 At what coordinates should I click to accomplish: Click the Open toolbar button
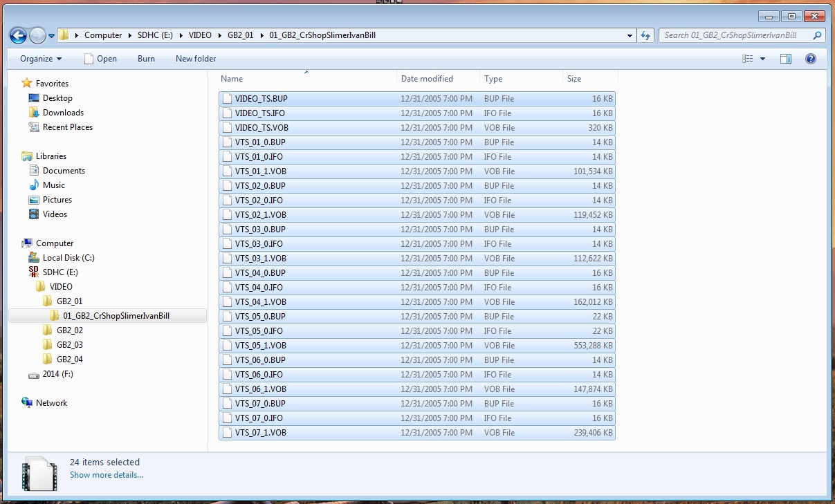click(x=100, y=59)
